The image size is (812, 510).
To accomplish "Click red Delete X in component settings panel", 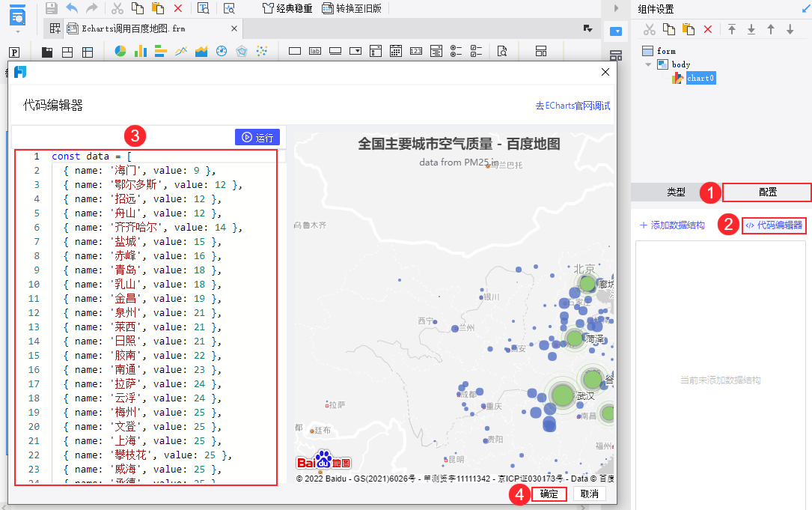I will 708,29.
